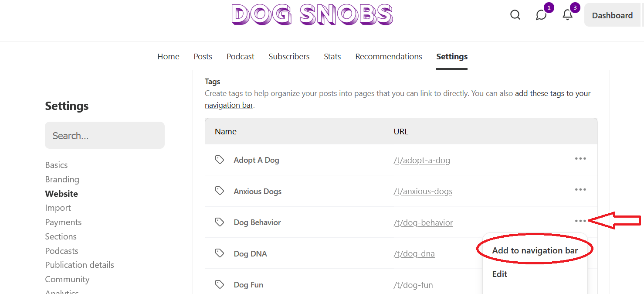The image size is (644, 294).
Task: Switch to the Subscribers tab
Action: (289, 56)
